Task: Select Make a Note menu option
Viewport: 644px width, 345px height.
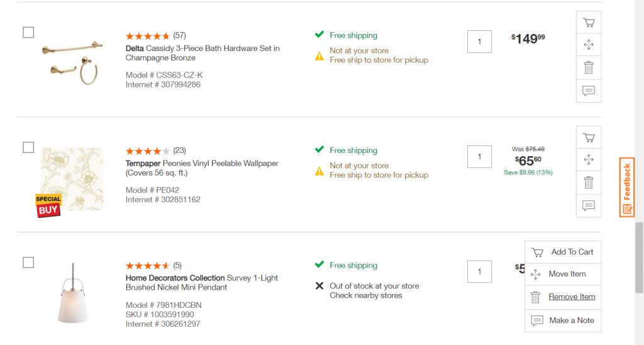Action: click(563, 320)
